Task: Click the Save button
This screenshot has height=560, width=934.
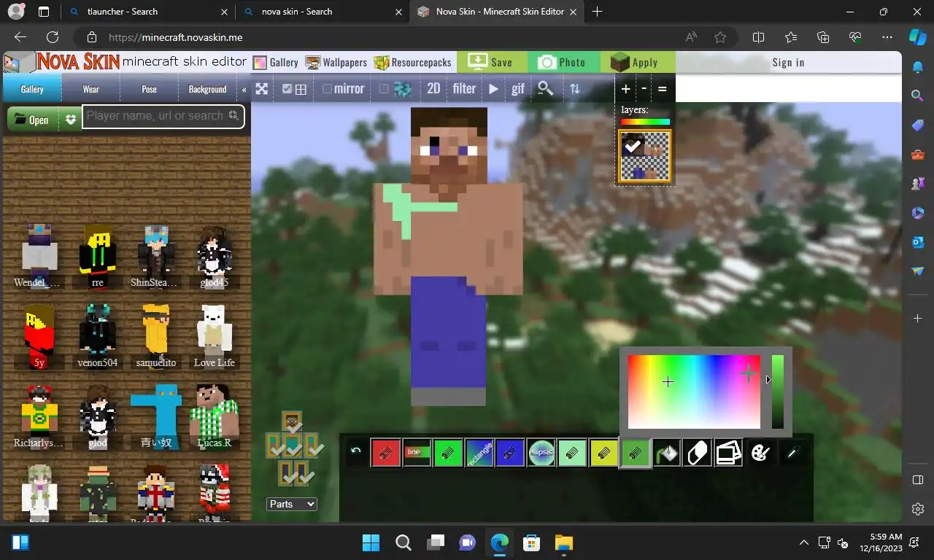Action: (491, 63)
